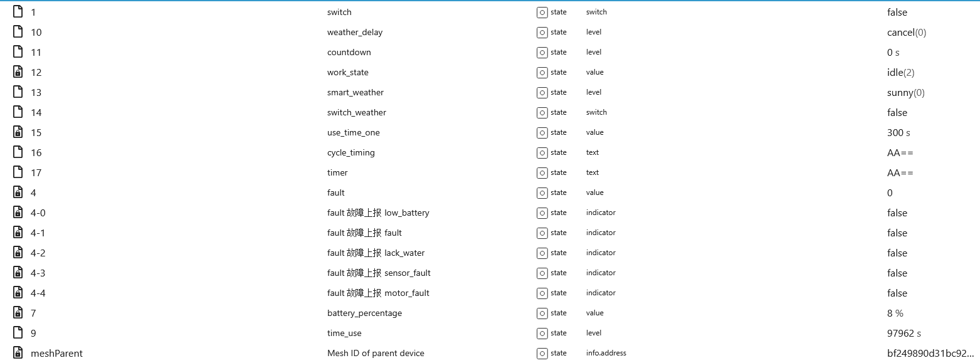Toggle the switch_weather false value
The width and height of the screenshot is (980, 363).
point(897,112)
